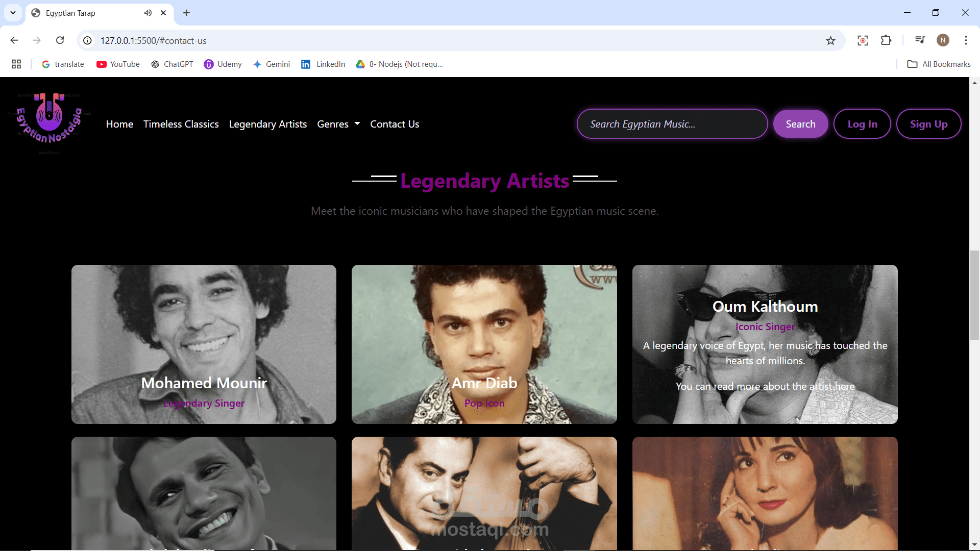Open the Chrome three-dot menu
Viewport: 980px width, 551px height.
(966, 40)
